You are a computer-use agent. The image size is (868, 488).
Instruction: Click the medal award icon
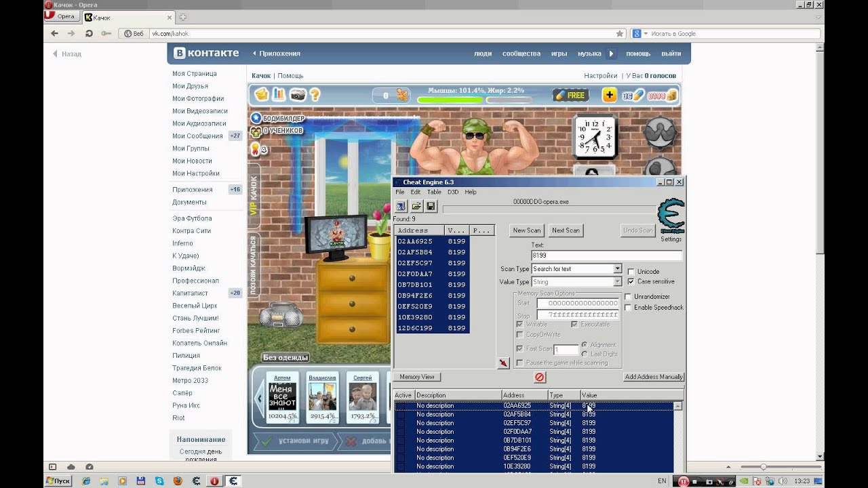(x=256, y=148)
